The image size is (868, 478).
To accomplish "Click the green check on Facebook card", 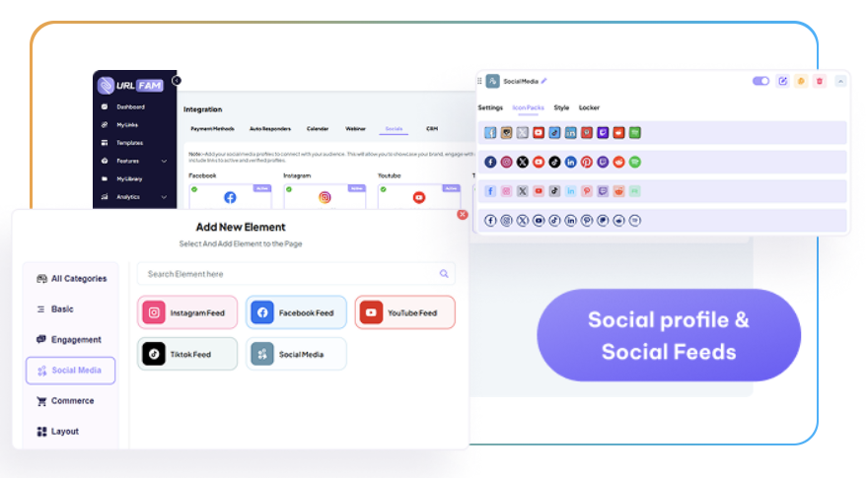I will pyautogui.click(x=194, y=189).
